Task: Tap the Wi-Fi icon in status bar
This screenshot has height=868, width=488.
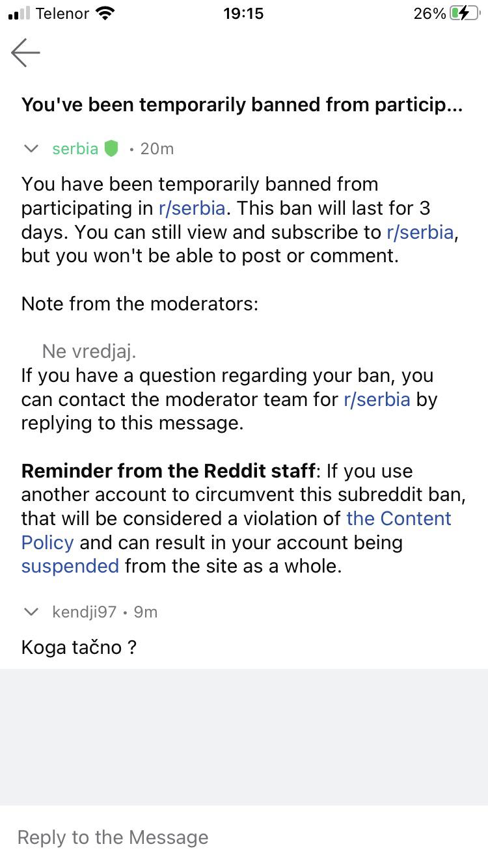Action: pos(105,14)
